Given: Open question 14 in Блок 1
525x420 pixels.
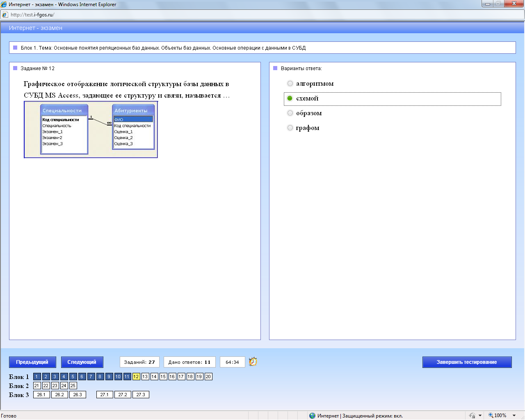Looking at the screenshot, I should pyautogui.click(x=154, y=377).
